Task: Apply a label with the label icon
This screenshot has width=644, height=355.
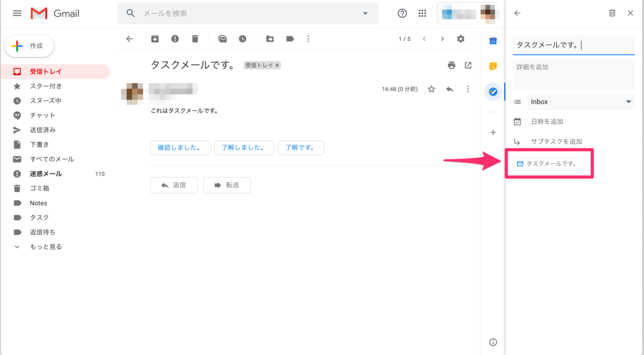Action: coord(290,38)
